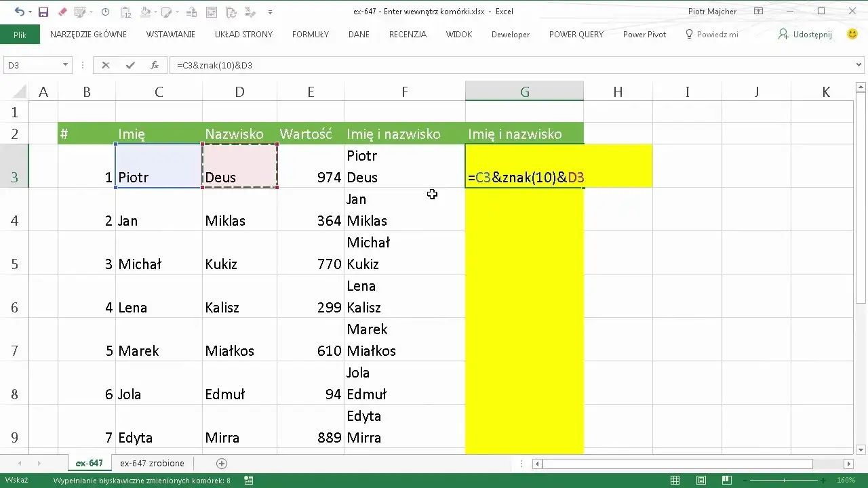
Task: Open the Plik file menu
Action: tap(20, 35)
